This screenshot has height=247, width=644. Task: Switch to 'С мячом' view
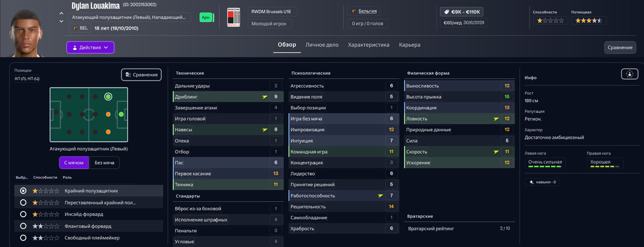[x=74, y=162]
